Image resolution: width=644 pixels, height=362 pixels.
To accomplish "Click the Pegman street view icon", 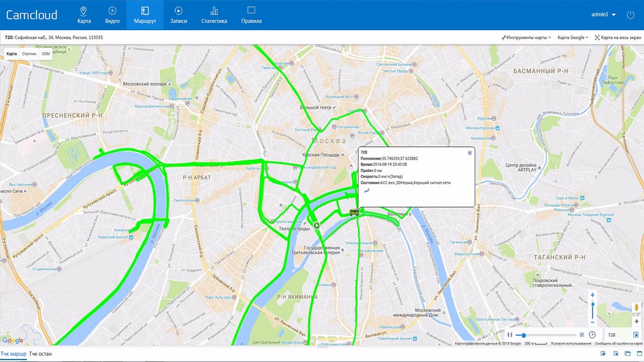I will (636, 308).
